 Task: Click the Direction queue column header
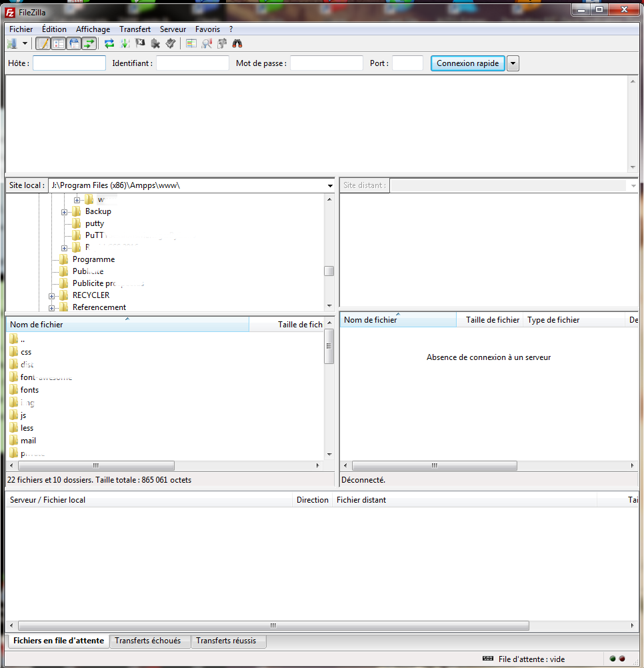coord(312,500)
